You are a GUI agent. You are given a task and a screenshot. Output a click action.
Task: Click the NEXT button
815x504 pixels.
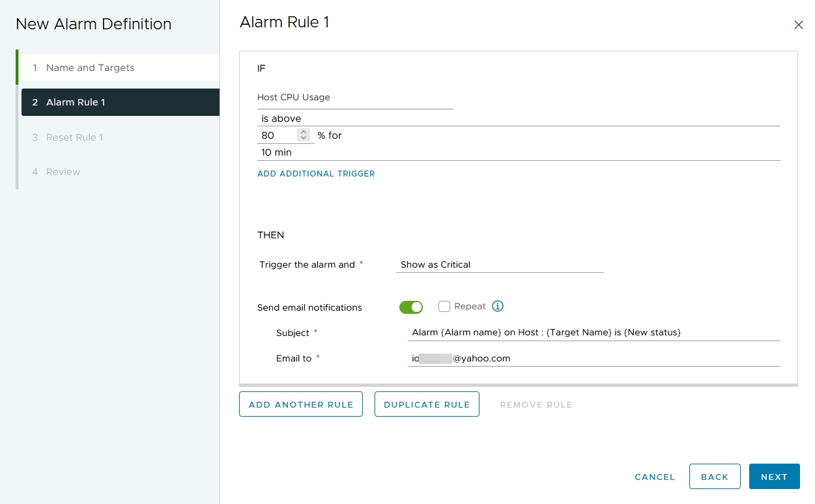[774, 476]
